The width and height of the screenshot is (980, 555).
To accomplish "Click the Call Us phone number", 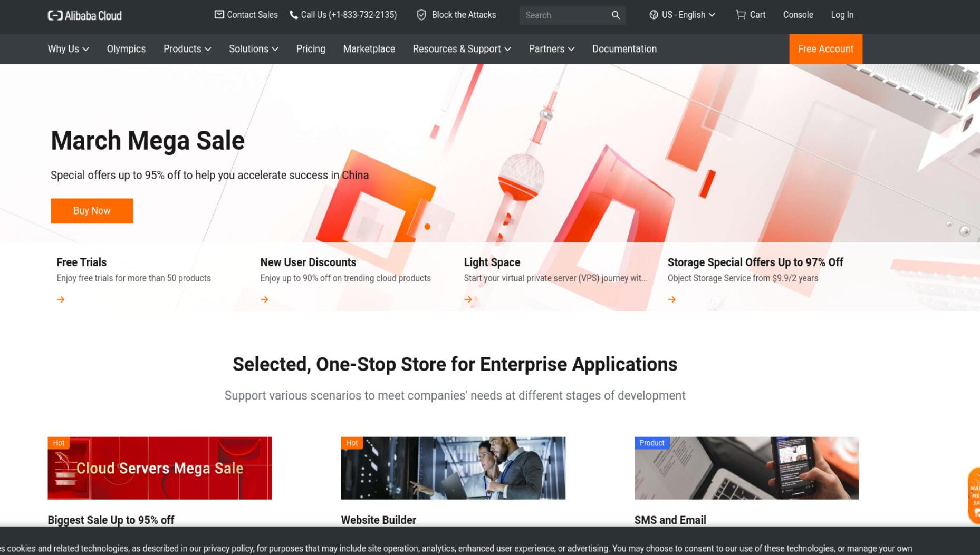I will 349,15.
